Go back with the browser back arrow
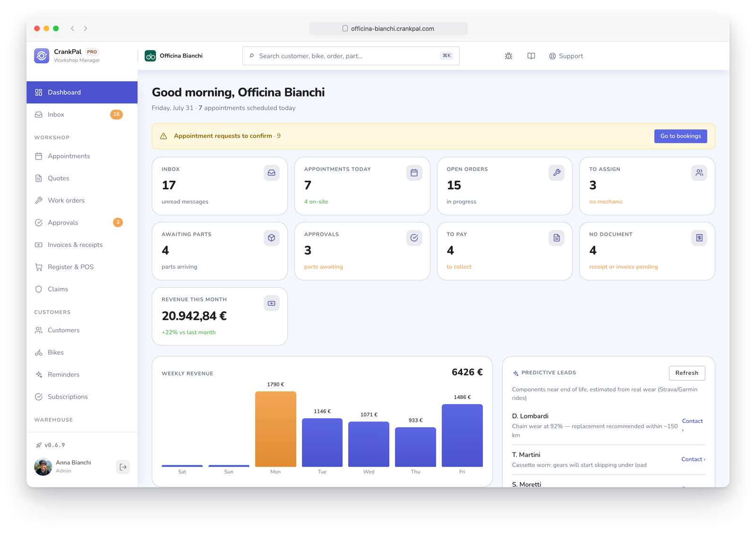This screenshot has height=534, width=756. [x=73, y=28]
